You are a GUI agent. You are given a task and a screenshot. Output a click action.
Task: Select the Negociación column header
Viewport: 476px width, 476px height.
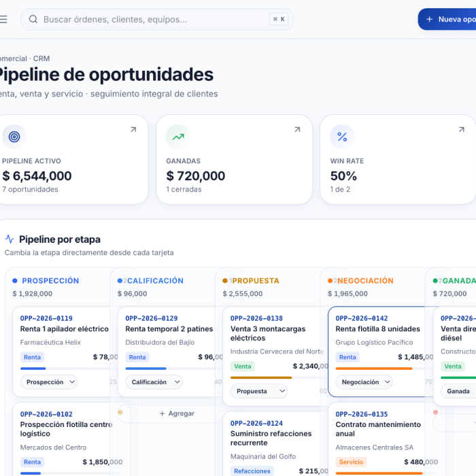[x=365, y=281]
